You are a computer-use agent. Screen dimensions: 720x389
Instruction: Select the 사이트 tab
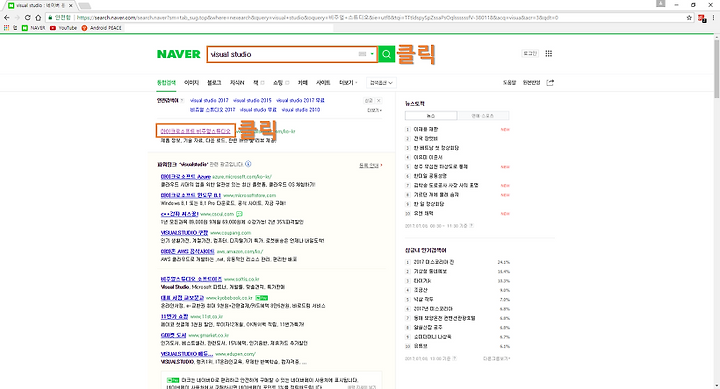click(x=323, y=83)
